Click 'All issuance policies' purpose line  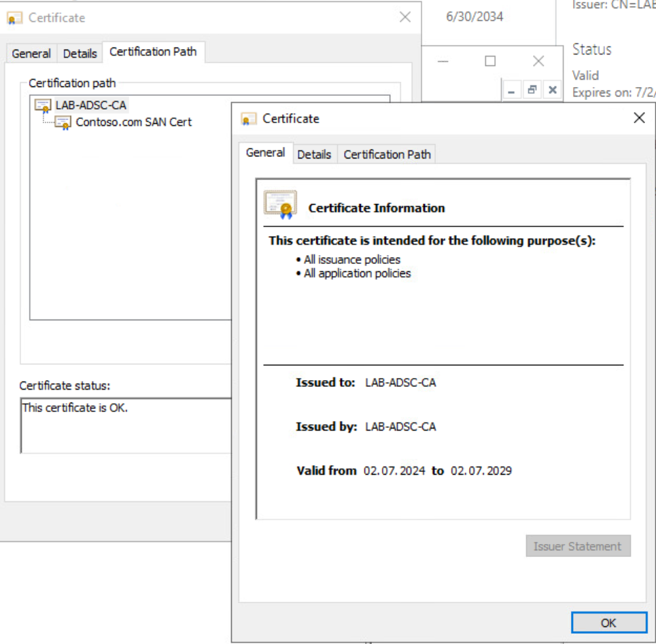352,260
